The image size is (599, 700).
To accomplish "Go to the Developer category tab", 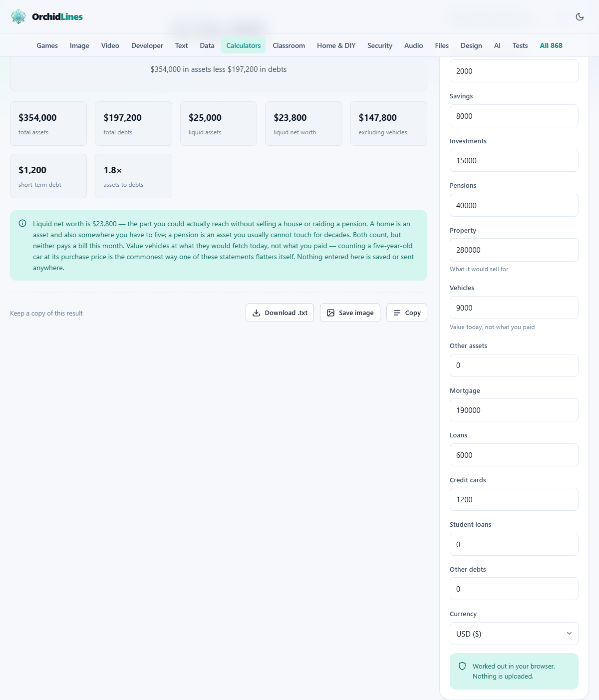I will pos(147,45).
